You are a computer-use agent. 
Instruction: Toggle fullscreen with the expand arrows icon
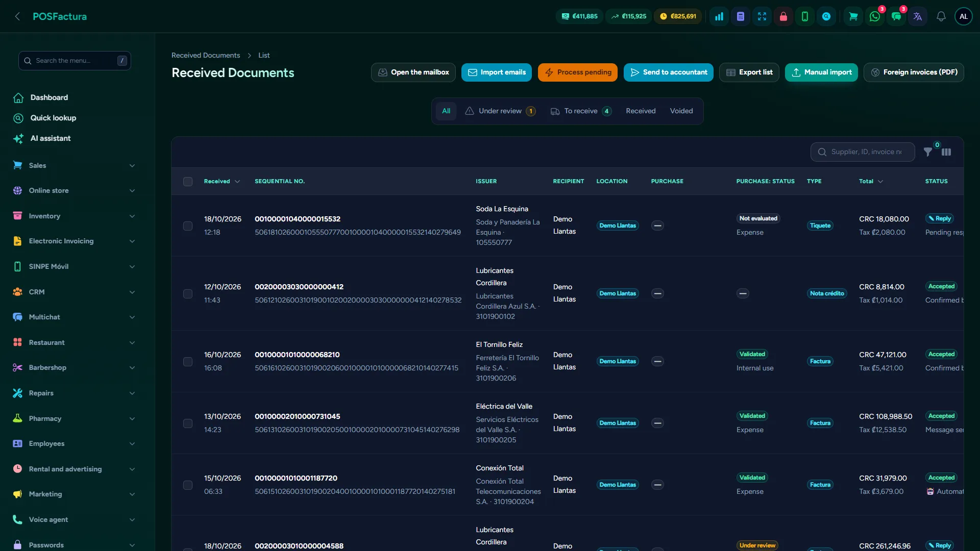[x=762, y=16]
